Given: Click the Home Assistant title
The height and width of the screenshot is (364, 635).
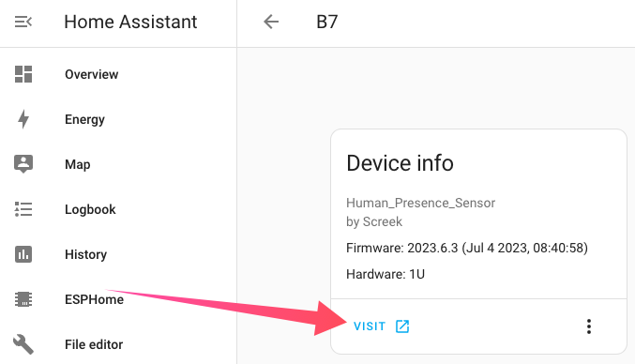Looking at the screenshot, I should (x=130, y=22).
